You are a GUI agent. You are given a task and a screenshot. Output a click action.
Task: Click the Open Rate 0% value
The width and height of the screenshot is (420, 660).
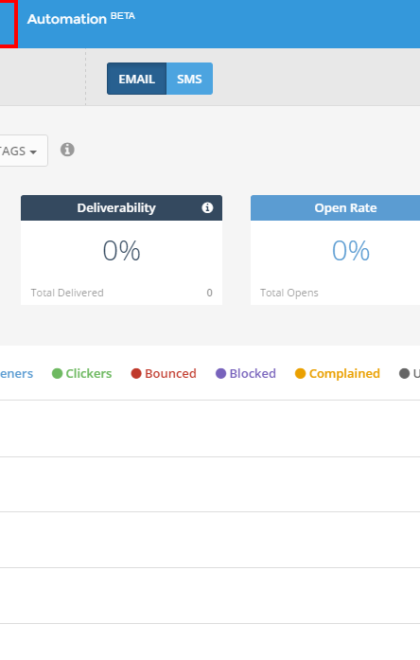[351, 250]
